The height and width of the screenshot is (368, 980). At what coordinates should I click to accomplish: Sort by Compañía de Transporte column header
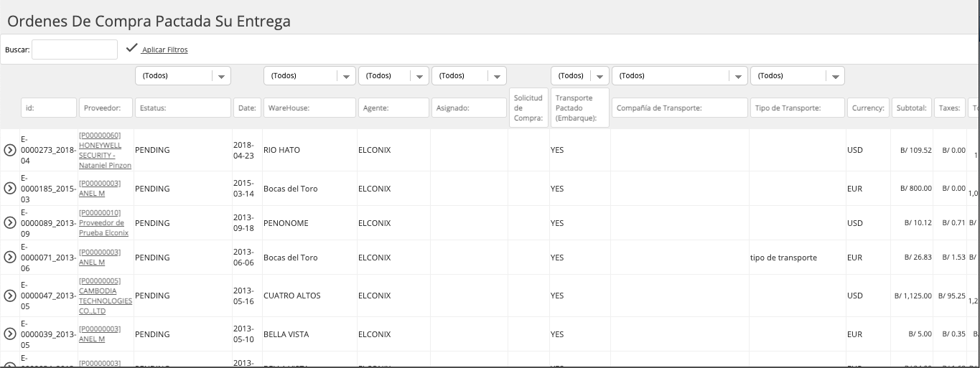(x=680, y=108)
